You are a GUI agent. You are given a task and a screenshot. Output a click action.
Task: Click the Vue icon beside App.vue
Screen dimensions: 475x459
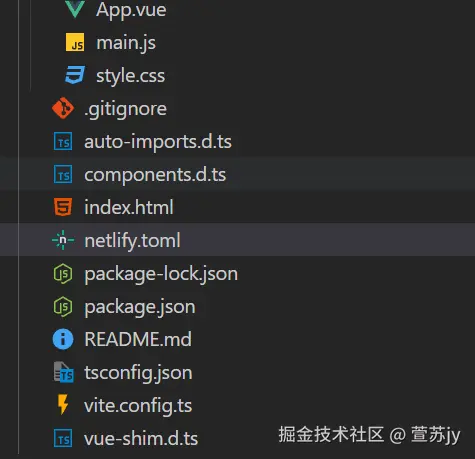pyautogui.click(x=75, y=9)
